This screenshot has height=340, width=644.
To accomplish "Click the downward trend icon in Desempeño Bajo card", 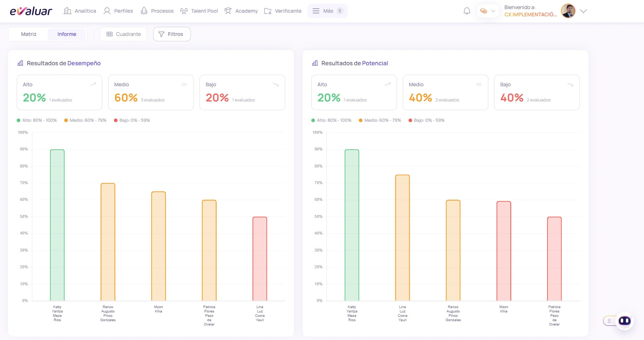I will (x=276, y=84).
